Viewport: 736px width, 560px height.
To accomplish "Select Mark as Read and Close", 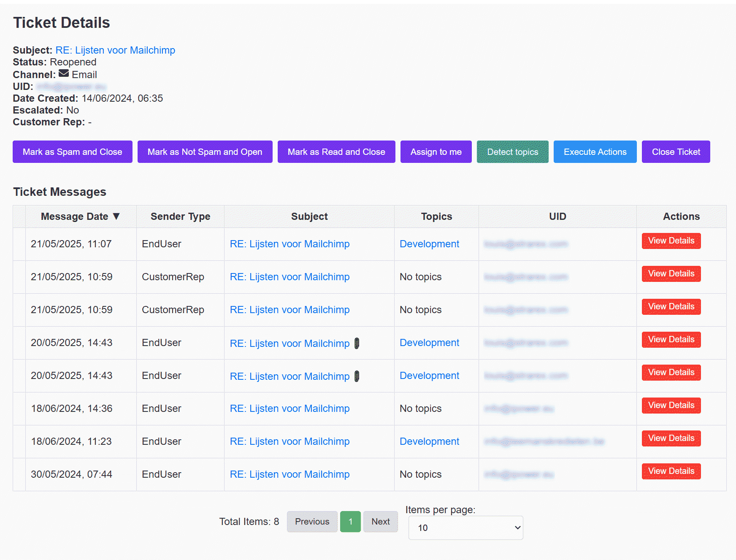I will point(336,151).
